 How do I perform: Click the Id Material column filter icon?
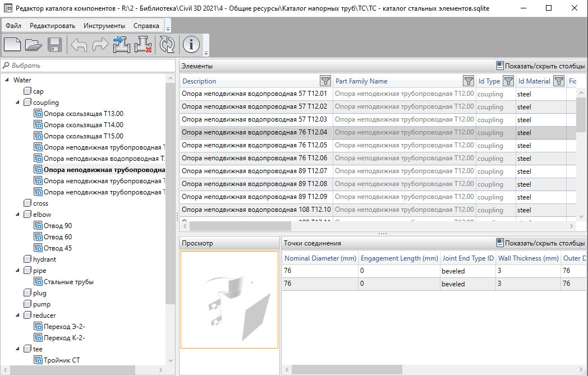(x=558, y=81)
